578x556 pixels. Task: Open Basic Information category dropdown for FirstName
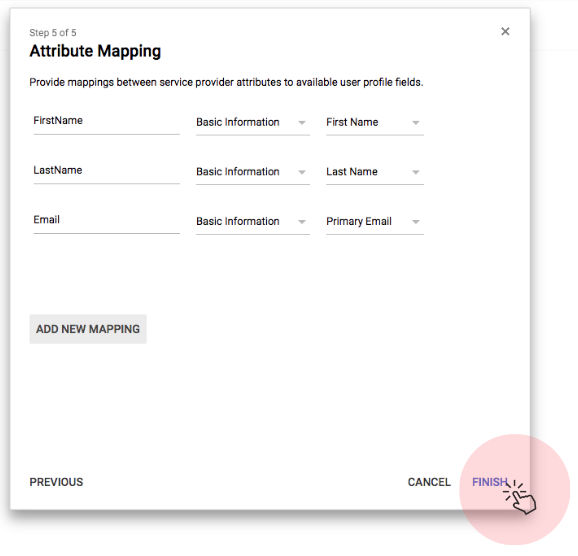click(x=253, y=123)
